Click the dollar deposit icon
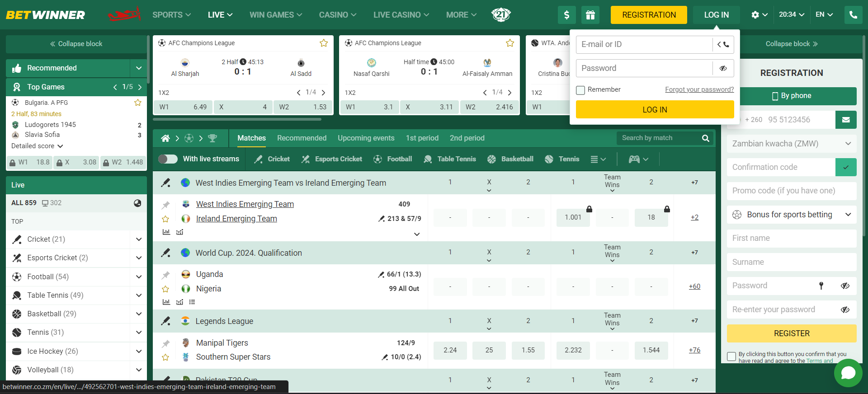Viewport: 868px width, 394px height. point(567,15)
